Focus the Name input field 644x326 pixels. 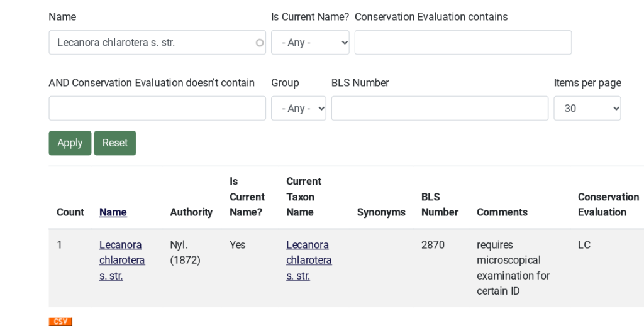(x=157, y=42)
